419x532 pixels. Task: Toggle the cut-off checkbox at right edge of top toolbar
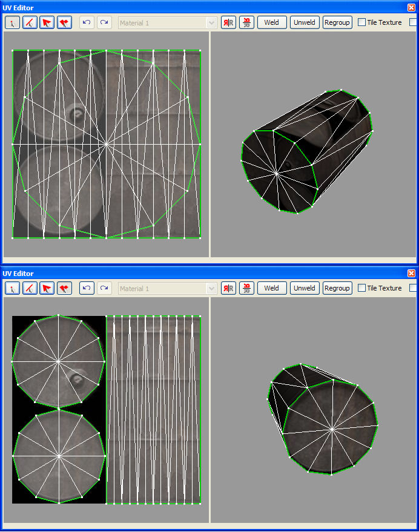tap(413, 22)
